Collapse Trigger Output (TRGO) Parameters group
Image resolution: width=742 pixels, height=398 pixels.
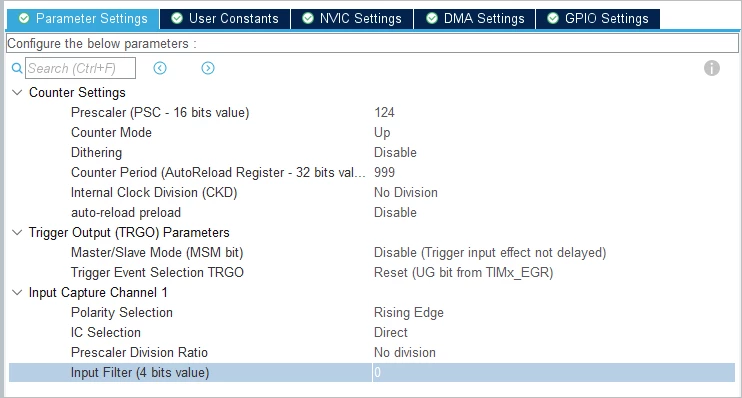point(17,232)
